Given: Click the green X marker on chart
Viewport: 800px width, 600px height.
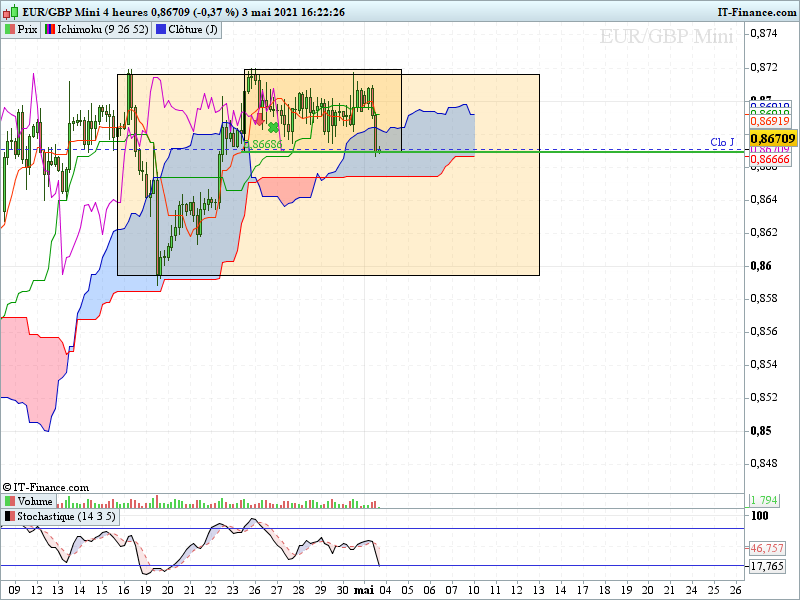Looking at the screenshot, I should pyautogui.click(x=272, y=127).
